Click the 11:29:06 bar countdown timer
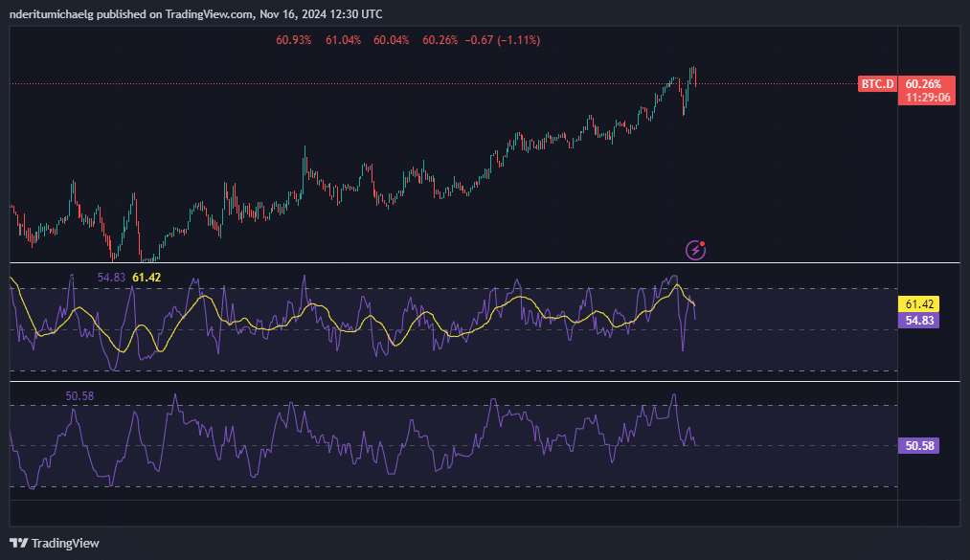970x560 pixels. coord(927,98)
